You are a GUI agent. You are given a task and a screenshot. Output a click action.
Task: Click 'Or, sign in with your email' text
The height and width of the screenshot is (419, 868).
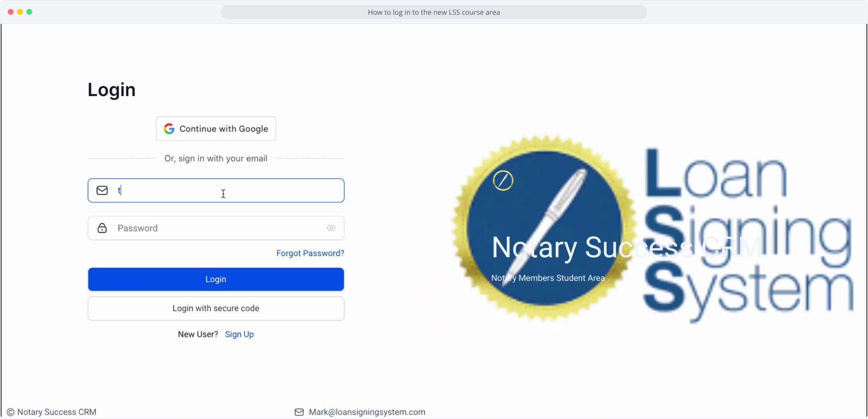pyautogui.click(x=216, y=159)
